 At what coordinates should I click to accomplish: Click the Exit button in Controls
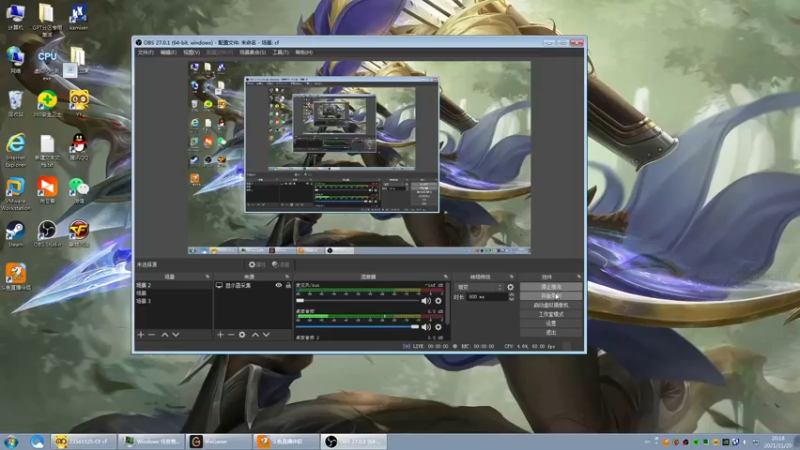coord(551,333)
